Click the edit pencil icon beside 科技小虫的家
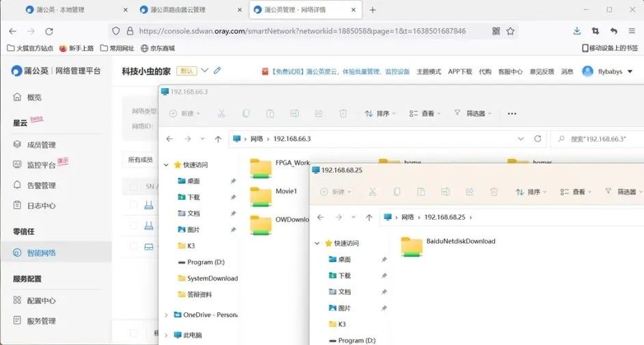The width and height of the screenshot is (644, 345). pyautogui.click(x=217, y=71)
